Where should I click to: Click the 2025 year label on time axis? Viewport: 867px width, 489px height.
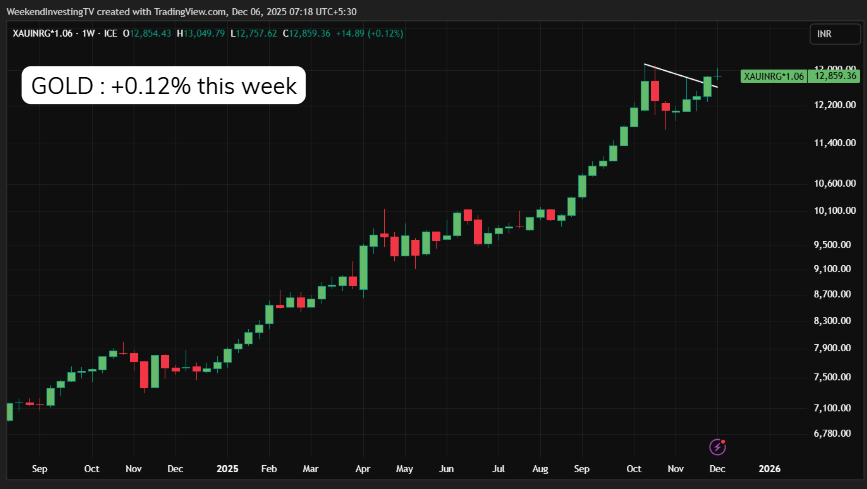pyautogui.click(x=227, y=468)
